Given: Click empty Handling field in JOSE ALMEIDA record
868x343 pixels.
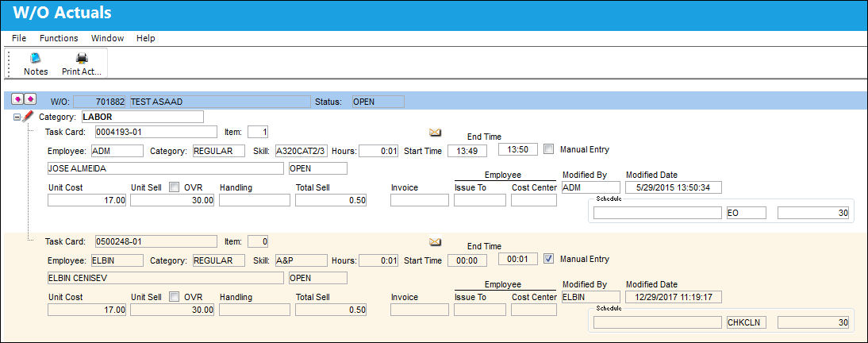Looking at the screenshot, I should point(255,201).
